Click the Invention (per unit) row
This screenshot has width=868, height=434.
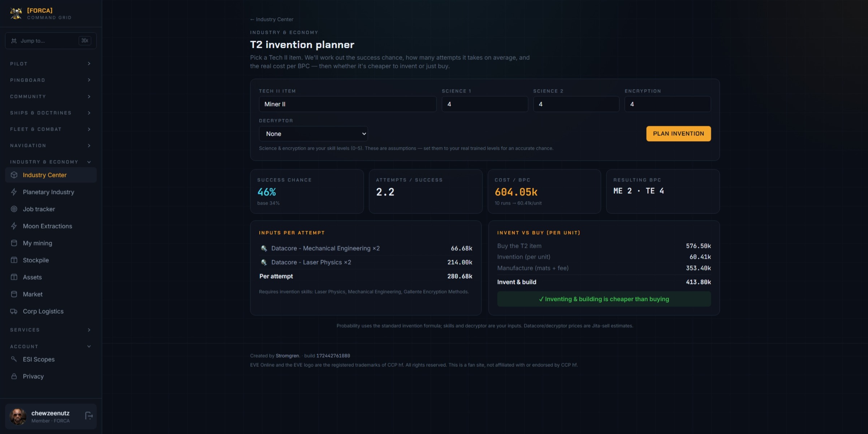tap(604, 257)
